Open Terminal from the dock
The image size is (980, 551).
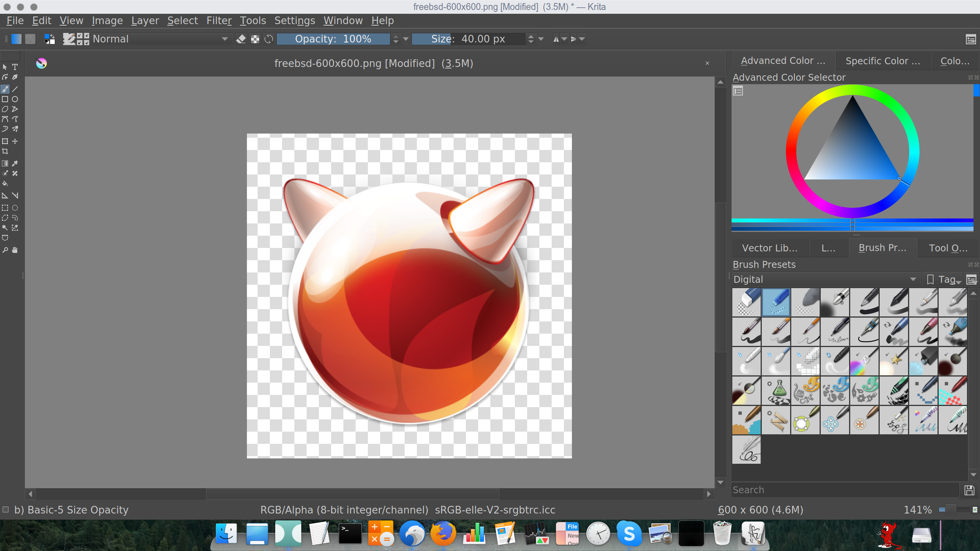pos(350,533)
